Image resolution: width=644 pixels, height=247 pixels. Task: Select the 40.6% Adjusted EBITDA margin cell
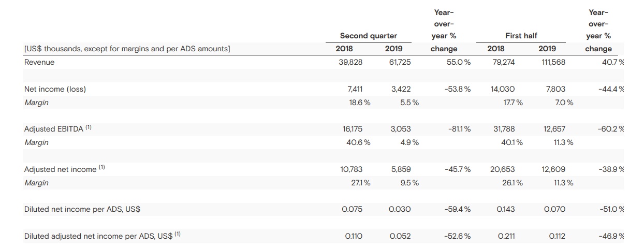358,142
